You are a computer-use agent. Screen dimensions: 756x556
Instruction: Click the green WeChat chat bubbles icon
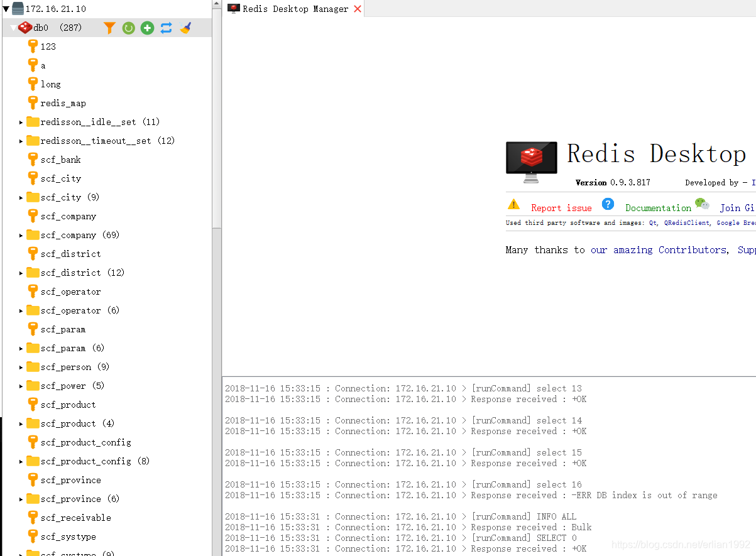(x=702, y=204)
